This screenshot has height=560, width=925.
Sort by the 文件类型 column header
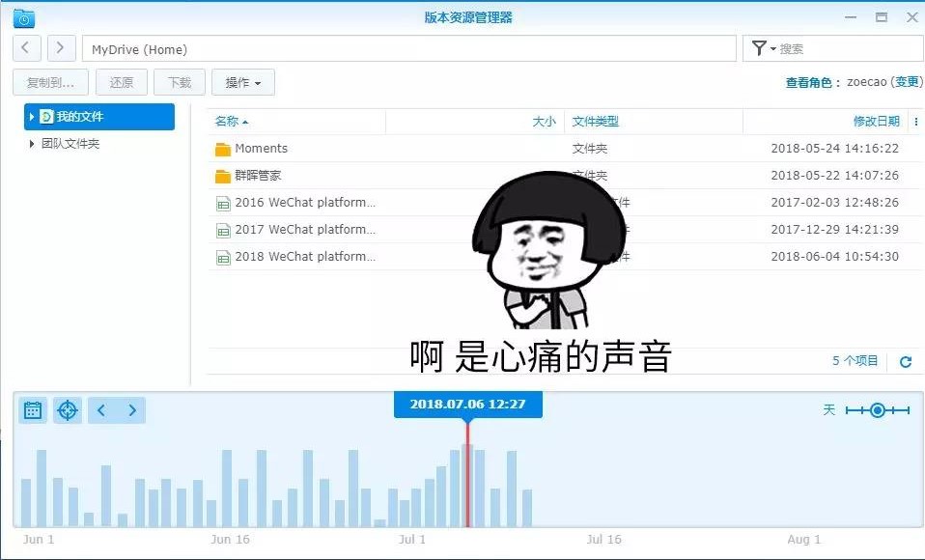[595, 122]
